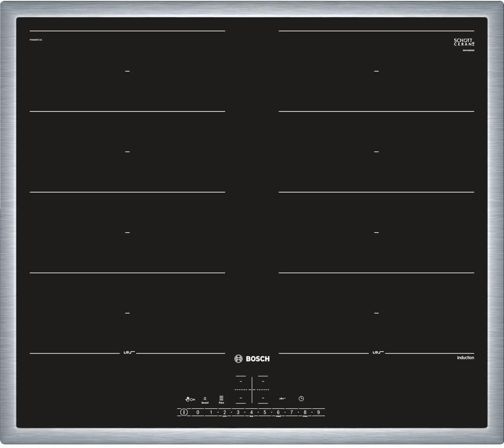This screenshot has height=448, width=504.
Task: Tap level 2 marked min
Action: tap(225, 413)
